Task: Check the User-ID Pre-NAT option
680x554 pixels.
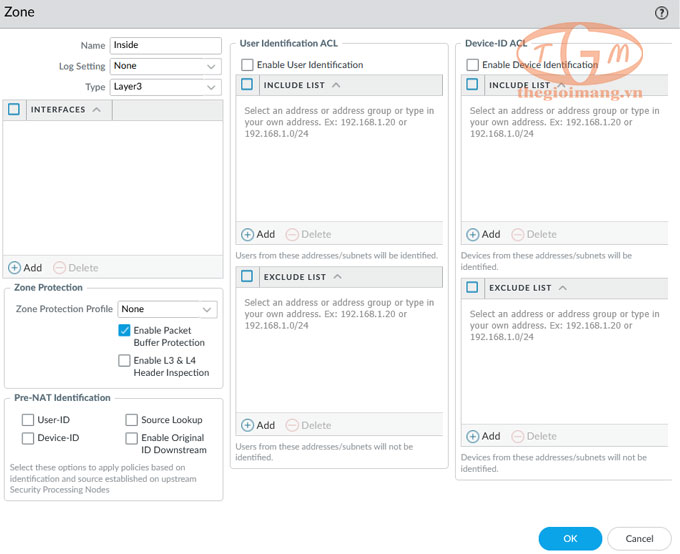Action: pyautogui.click(x=28, y=420)
